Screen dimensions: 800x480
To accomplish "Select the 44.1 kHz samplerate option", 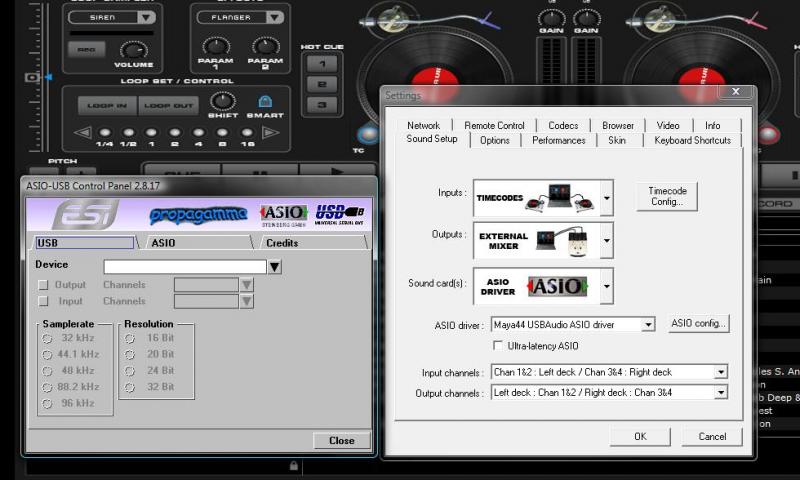I will coord(47,355).
